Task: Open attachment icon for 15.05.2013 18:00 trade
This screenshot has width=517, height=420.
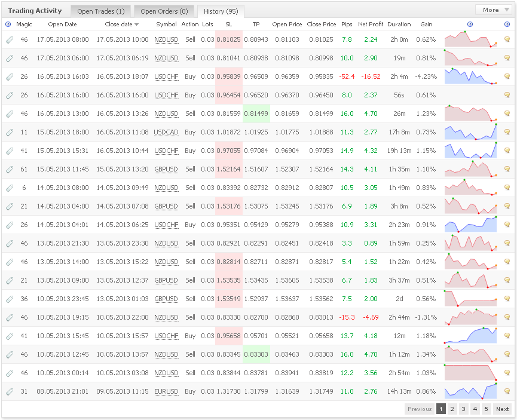Action: click(x=10, y=132)
